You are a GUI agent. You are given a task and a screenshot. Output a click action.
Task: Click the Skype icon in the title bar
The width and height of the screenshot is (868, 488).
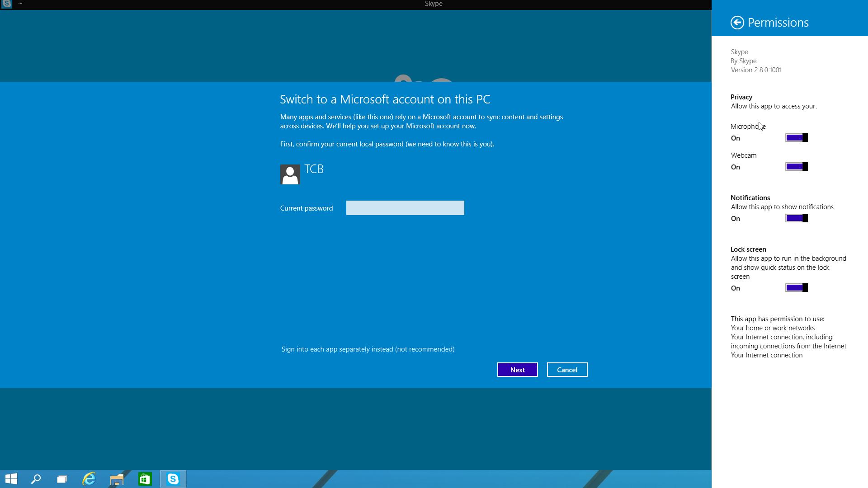tap(6, 4)
